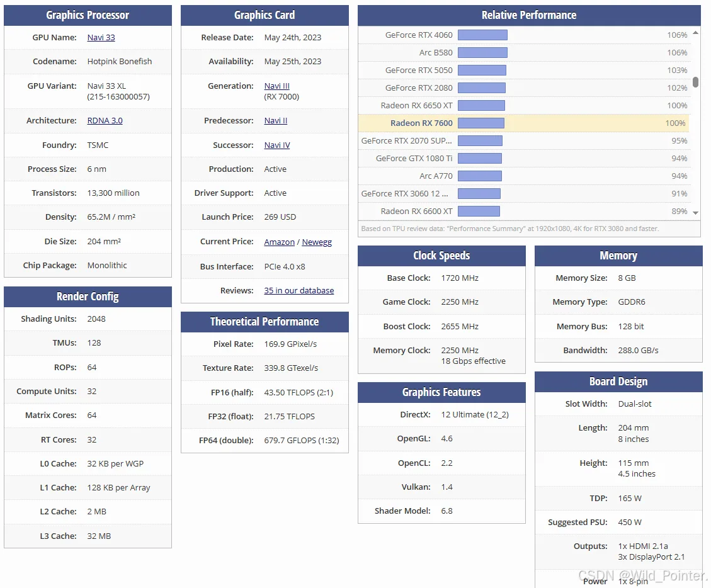Click the "169.9 GPixel/s" pixel rate value
The height and width of the screenshot is (588, 711).
click(x=291, y=344)
